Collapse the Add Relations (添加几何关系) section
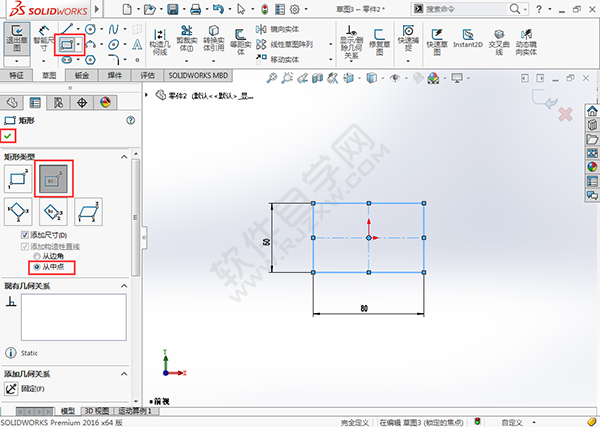The image size is (600, 427). click(x=124, y=374)
